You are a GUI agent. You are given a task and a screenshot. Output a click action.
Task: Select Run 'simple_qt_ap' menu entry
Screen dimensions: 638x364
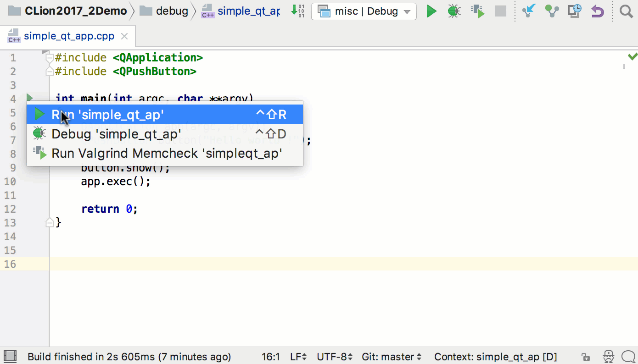[x=165, y=114]
